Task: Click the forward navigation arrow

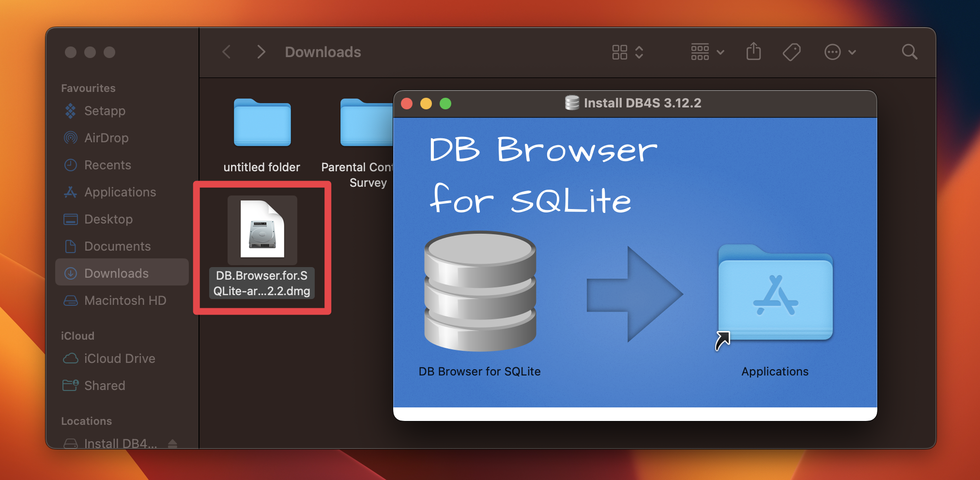Action: tap(261, 52)
